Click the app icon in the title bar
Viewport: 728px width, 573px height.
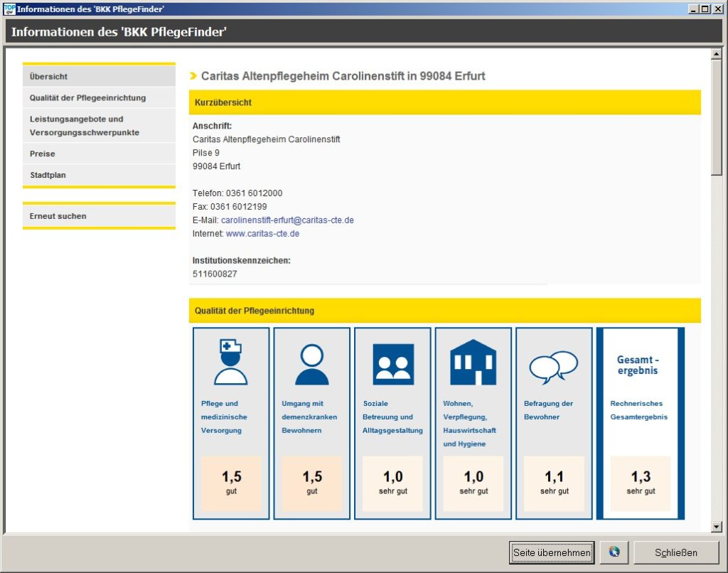point(9,9)
